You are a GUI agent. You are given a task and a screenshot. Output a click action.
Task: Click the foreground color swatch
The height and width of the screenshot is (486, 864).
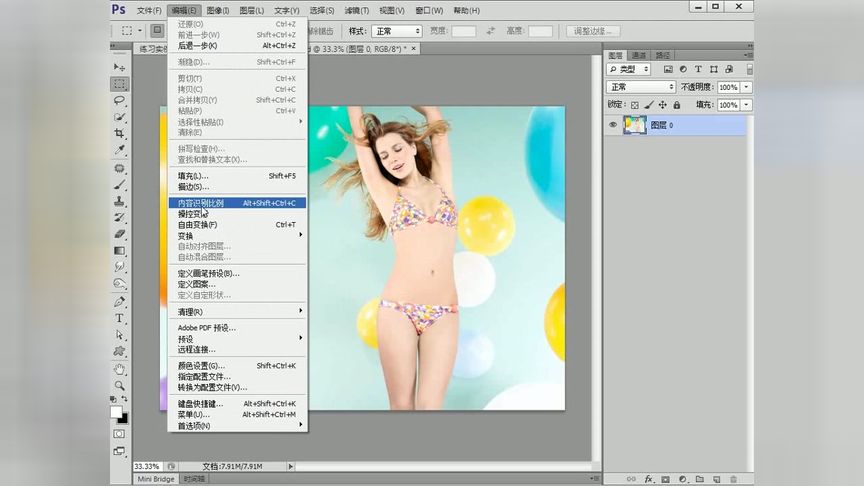click(x=117, y=411)
